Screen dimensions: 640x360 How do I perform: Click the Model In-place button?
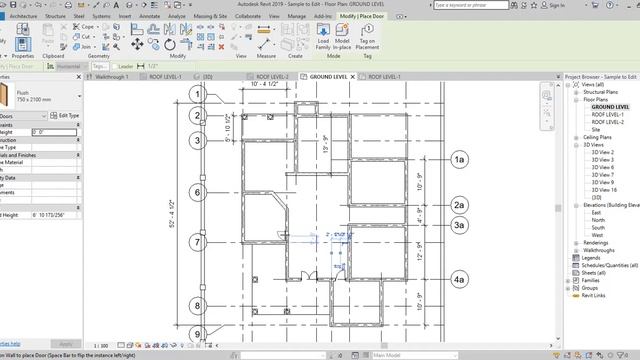coord(342,36)
